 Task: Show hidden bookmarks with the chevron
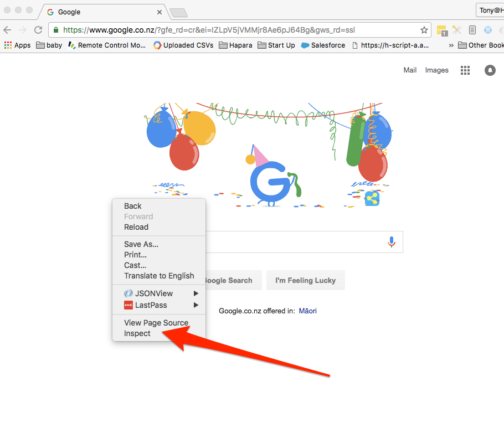point(451,45)
